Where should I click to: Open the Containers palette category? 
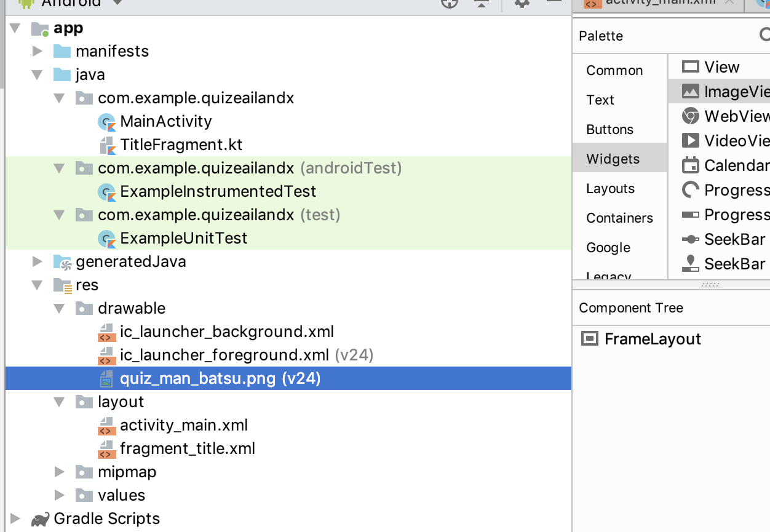pos(620,218)
